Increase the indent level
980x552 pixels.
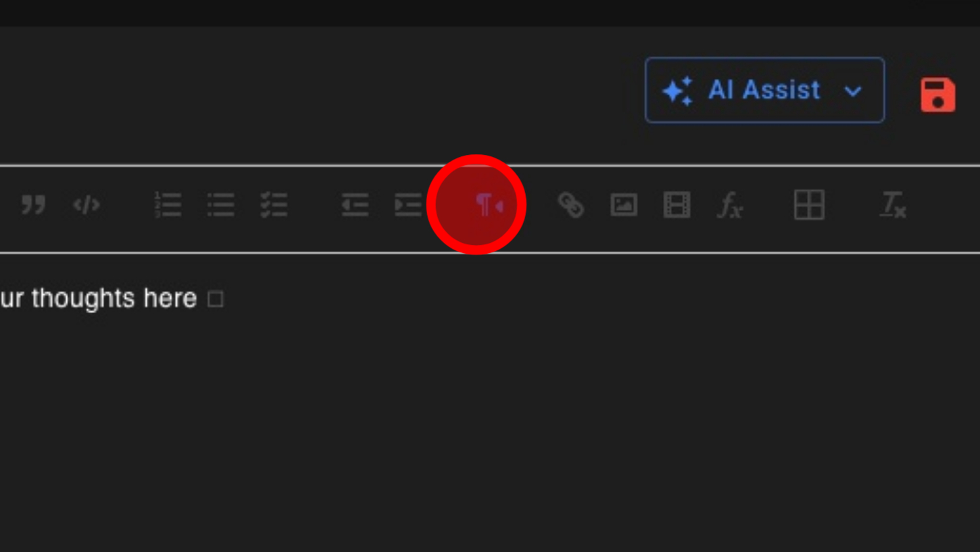click(408, 204)
